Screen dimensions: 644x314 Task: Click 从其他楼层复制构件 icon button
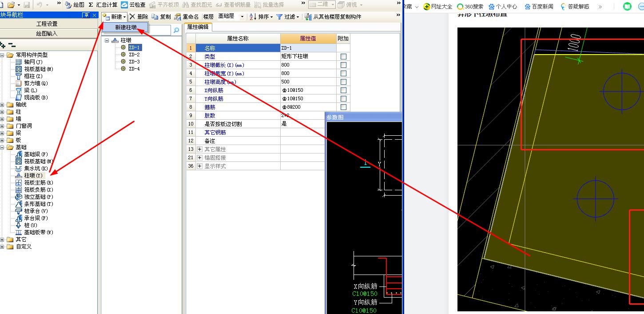tap(308, 17)
